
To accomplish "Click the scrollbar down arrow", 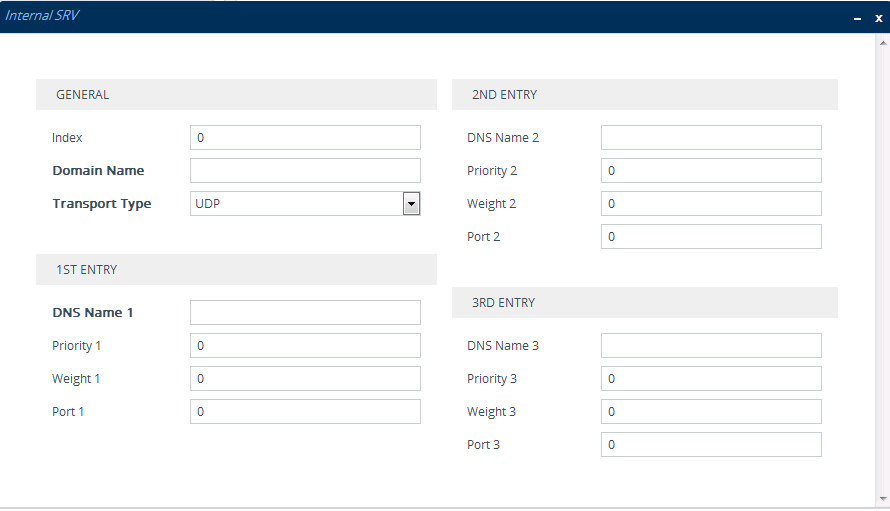I will pos(882,498).
